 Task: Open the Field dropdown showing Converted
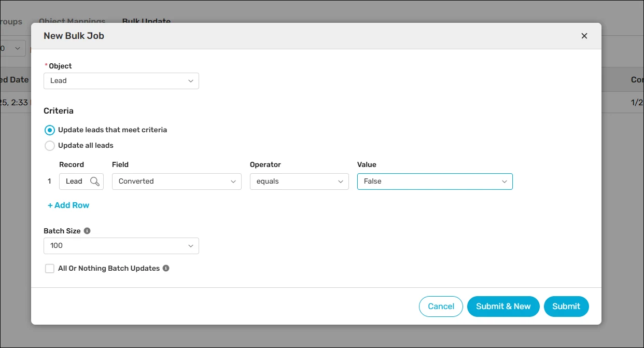(x=177, y=182)
